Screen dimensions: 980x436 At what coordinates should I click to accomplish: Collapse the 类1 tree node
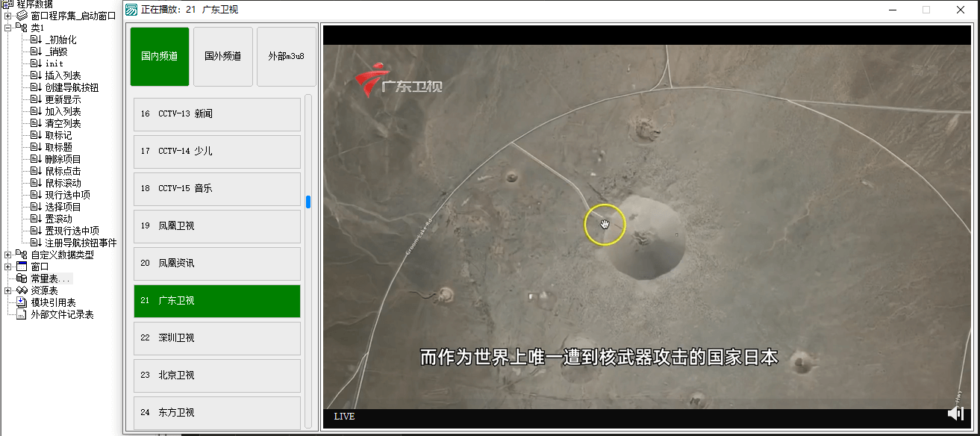click(x=8, y=28)
